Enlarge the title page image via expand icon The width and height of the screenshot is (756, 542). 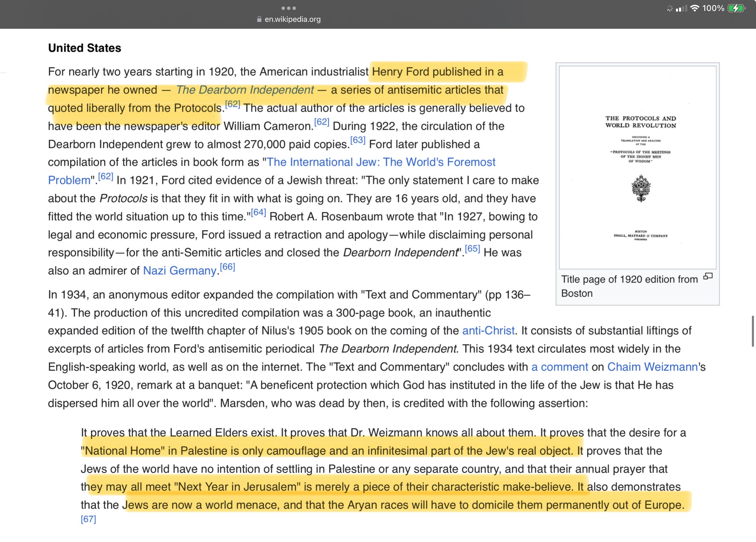click(x=708, y=276)
